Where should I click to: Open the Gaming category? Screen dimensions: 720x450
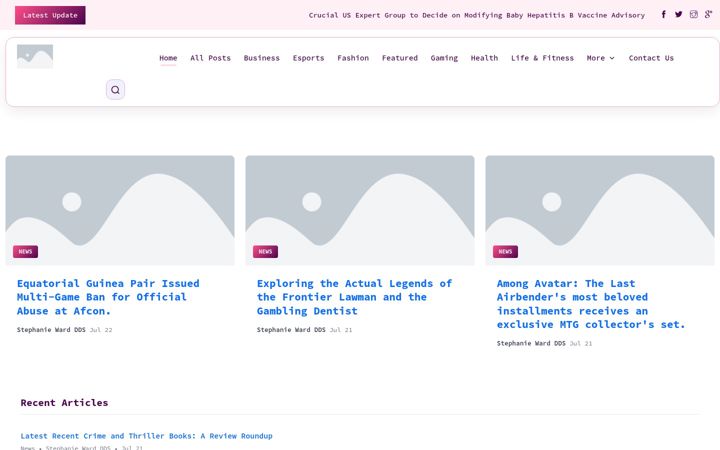pyautogui.click(x=444, y=58)
